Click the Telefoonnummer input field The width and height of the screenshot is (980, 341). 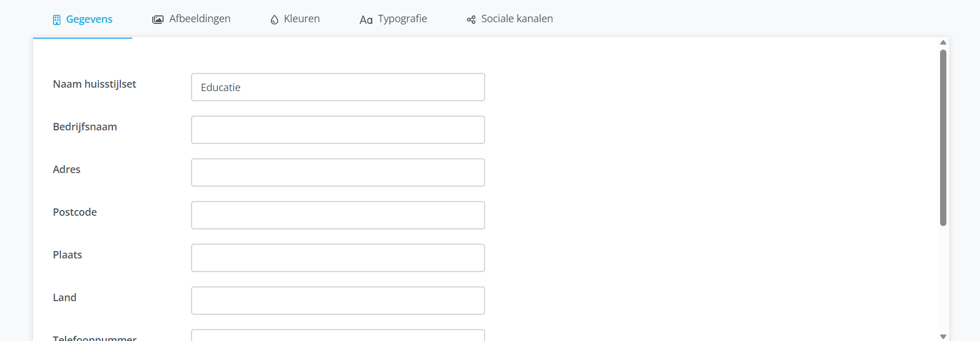pos(337,337)
